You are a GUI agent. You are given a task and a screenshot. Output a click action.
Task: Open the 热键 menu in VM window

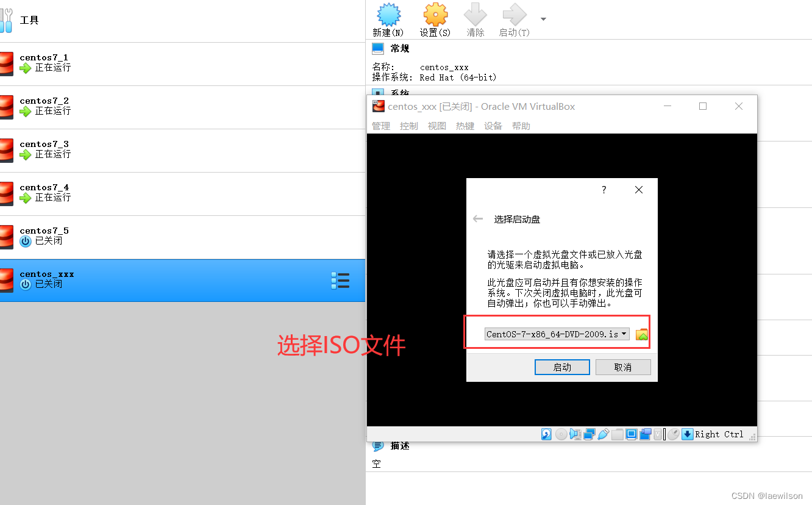pyautogui.click(x=465, y=126)
